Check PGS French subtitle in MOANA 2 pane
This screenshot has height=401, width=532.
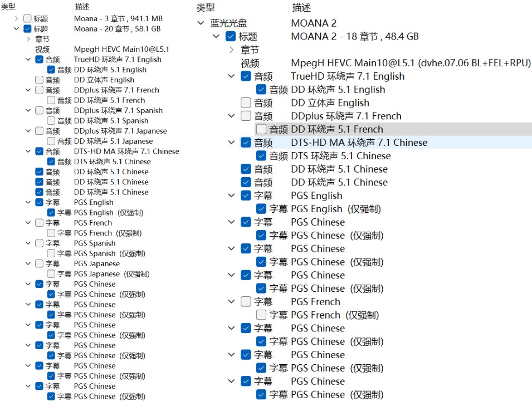[246, 302]
